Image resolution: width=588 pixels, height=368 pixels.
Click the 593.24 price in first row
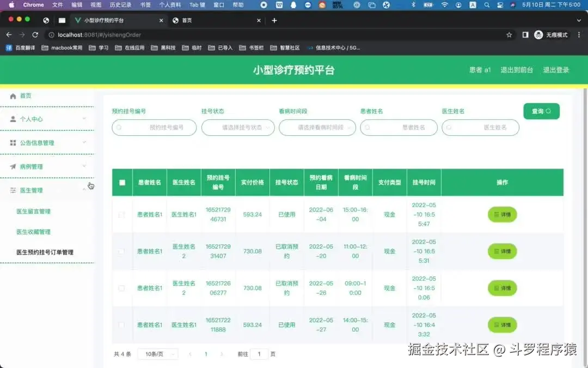click(253, 214)
